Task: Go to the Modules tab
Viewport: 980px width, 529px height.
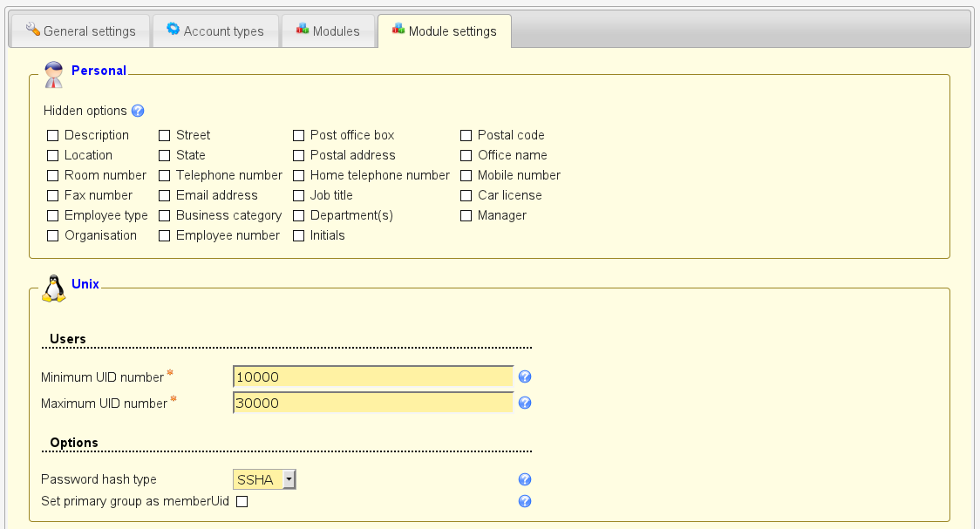Action: pyautogui.click(x=327, y=31)
